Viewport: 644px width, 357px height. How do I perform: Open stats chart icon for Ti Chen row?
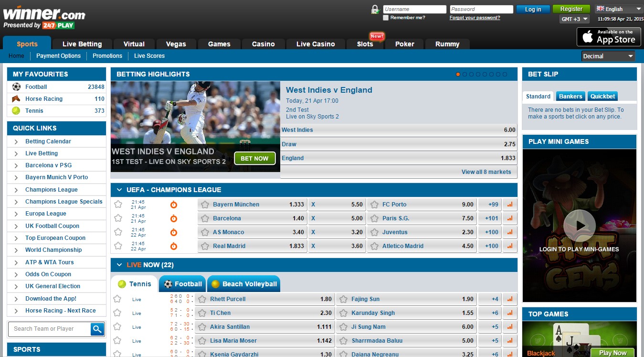point(510,313)
